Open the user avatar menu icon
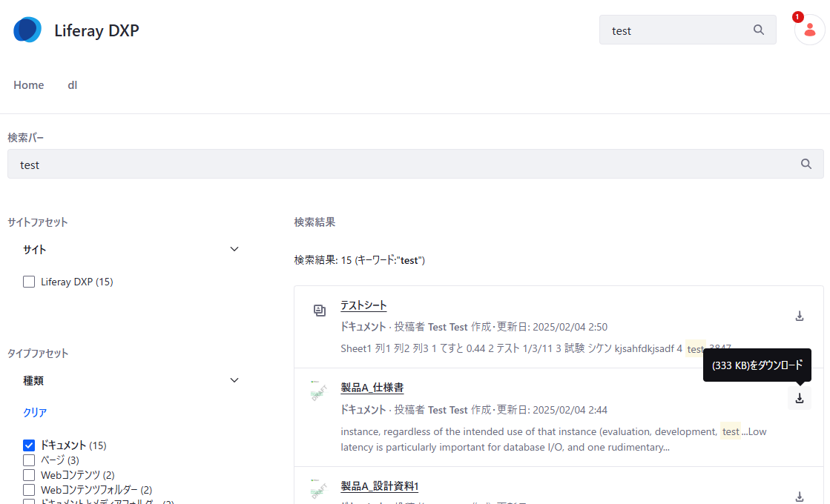 809,30
